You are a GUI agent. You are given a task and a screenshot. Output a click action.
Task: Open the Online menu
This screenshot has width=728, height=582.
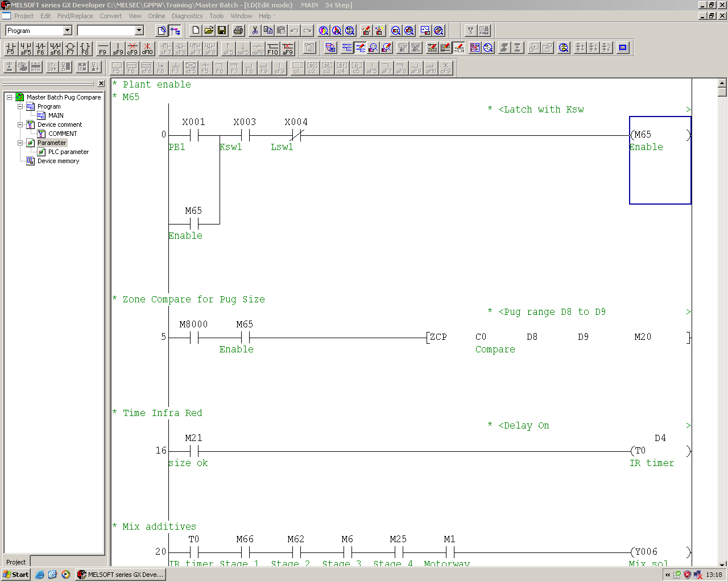pos(156,16)
